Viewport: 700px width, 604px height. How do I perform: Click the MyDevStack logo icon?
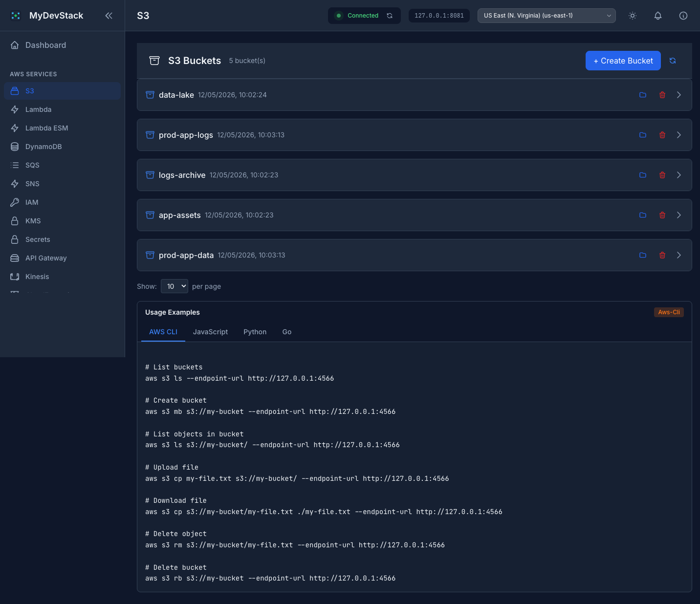(x=16, y=16)
